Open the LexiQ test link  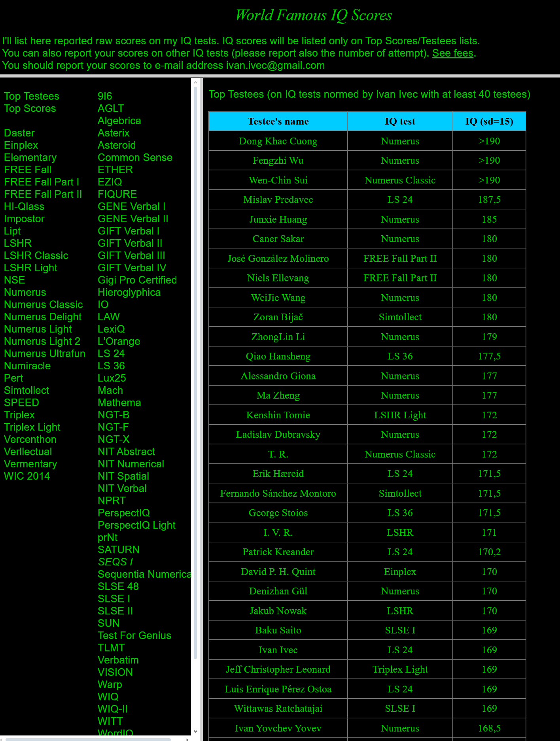click(111, 329)
